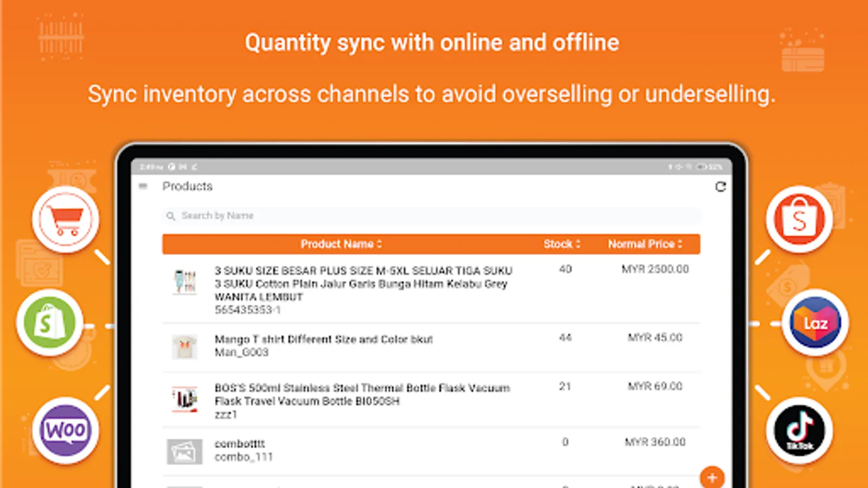Click the red shopping cart channel icon
This screenshot has width=868, height=488.
click(66, 220)
